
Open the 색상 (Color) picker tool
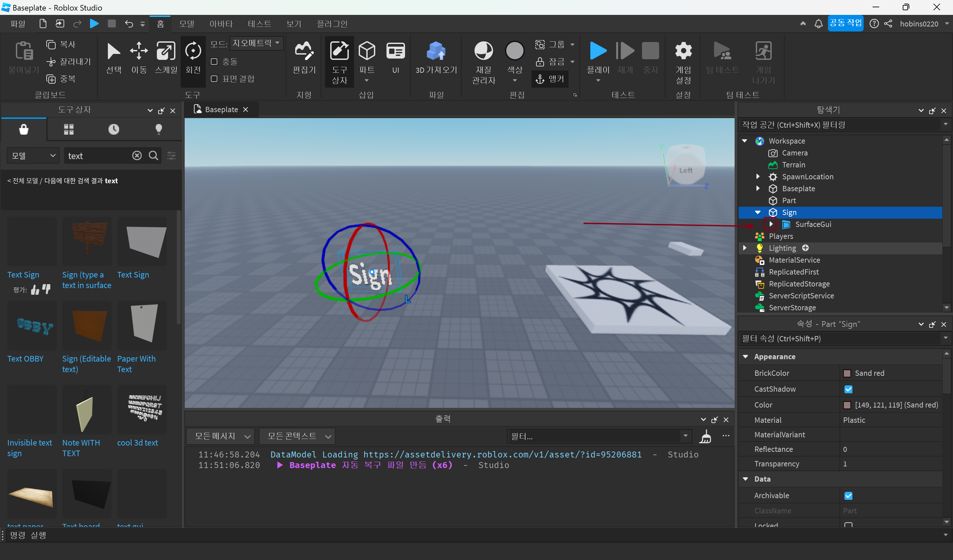pyautogui.click(x=514, y=62)
